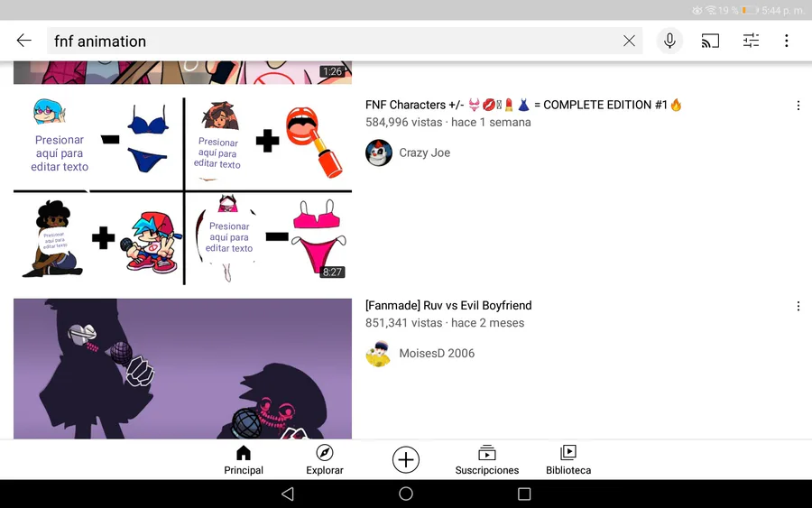This screenshot has width=812, height=508.
Task: Go to the Principal home tab
Action: tap(244, 460)
